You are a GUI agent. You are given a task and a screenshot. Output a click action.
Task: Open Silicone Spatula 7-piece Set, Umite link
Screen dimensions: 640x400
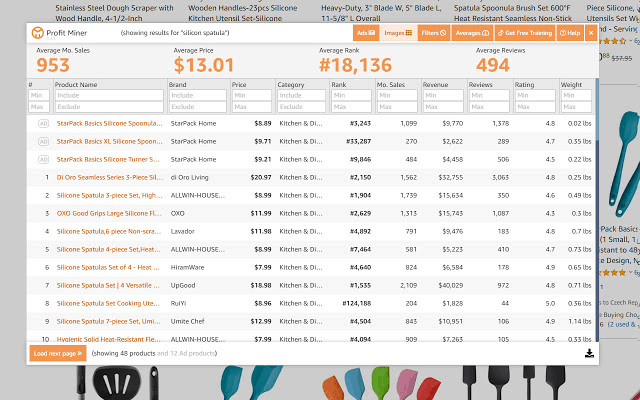tap(109, 321)
